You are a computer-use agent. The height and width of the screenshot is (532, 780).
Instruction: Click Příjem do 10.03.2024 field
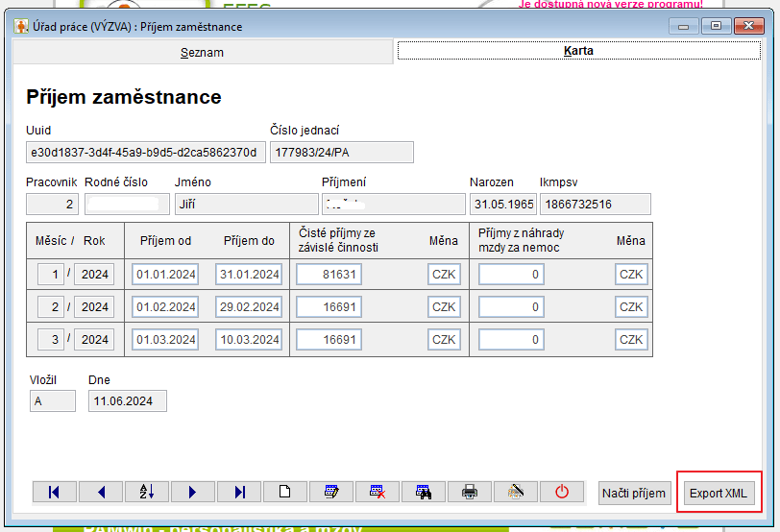pos(249,340)
